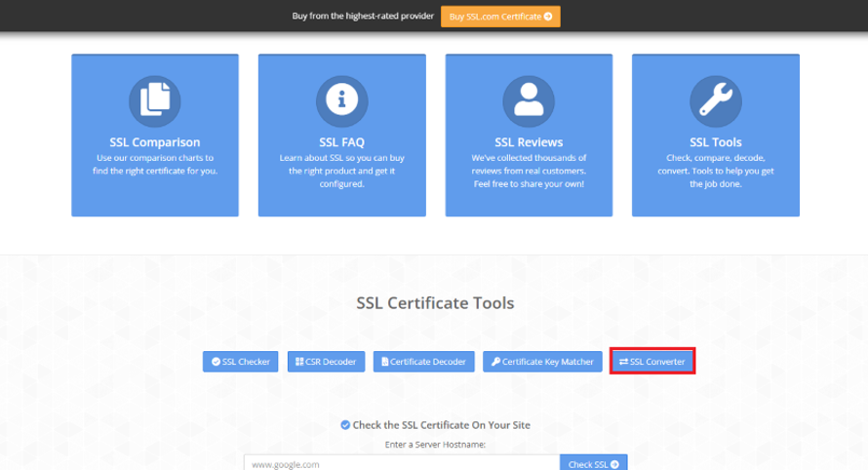Focus the server hostname input field
This screenshot has width=868, height=470.
[x=401, y=464]
